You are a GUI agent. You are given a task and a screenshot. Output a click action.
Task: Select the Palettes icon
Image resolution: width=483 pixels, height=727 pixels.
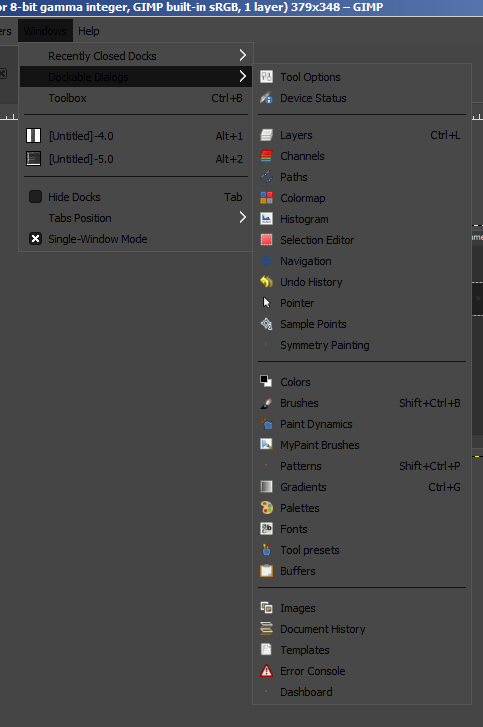click(267, 508)
